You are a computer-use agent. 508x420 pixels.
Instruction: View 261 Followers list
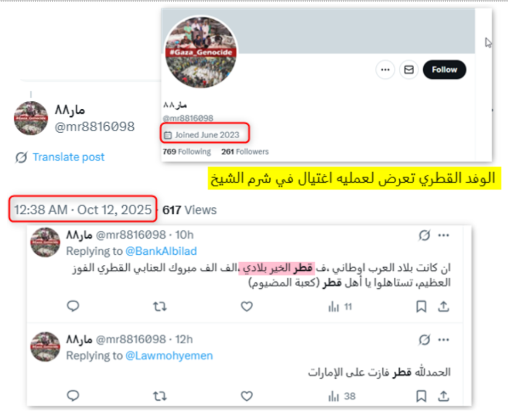point(245,151)
